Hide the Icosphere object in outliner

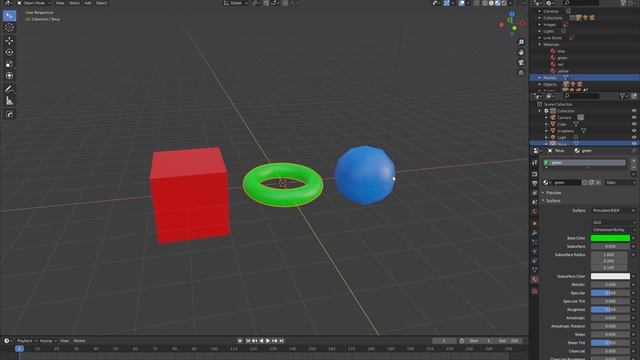tap(634, 131)
